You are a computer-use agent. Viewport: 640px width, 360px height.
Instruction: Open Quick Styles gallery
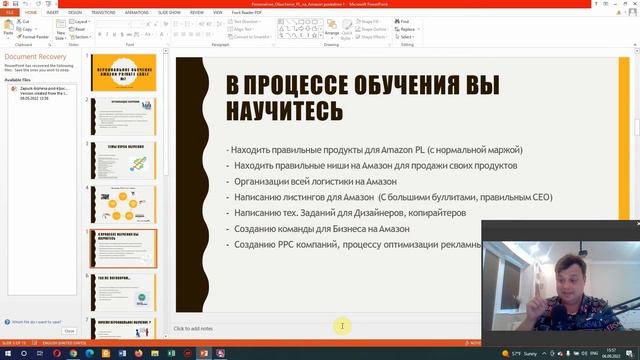[x=347, y=29]
